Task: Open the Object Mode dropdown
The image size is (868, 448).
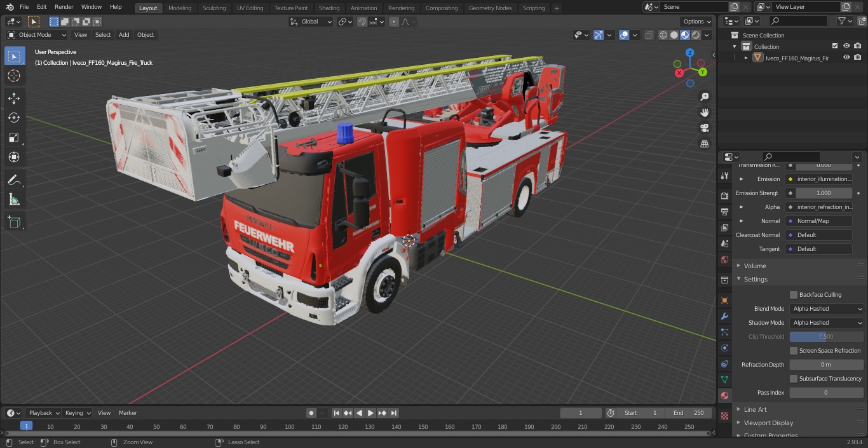Action: (x=37, y=35)
